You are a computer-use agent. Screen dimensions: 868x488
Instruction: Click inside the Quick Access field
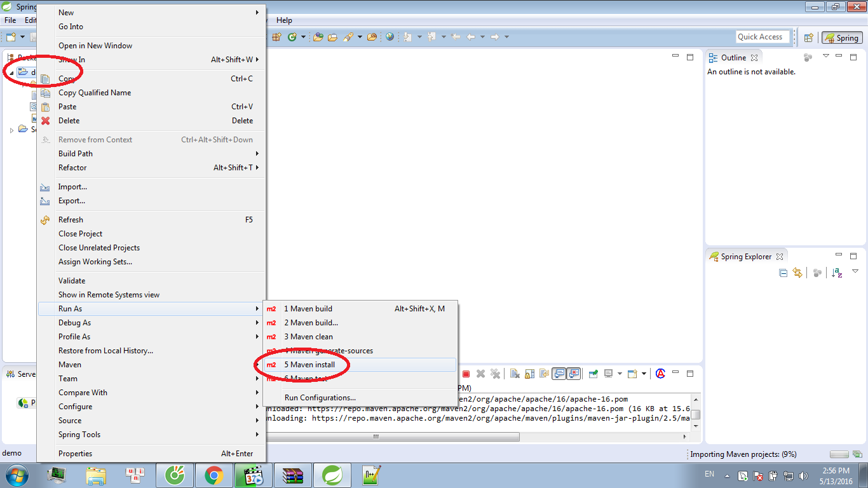pos(762,36)
